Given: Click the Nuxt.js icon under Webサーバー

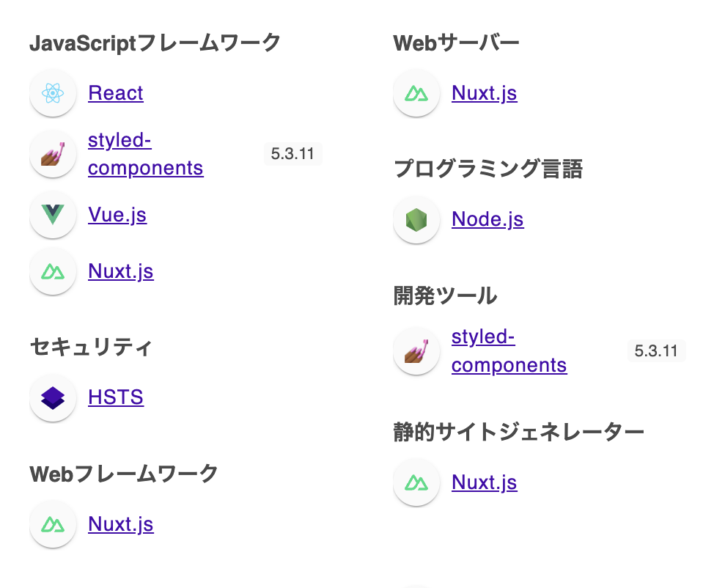Looking at the screenshot, I should click(x=416, y=93).
